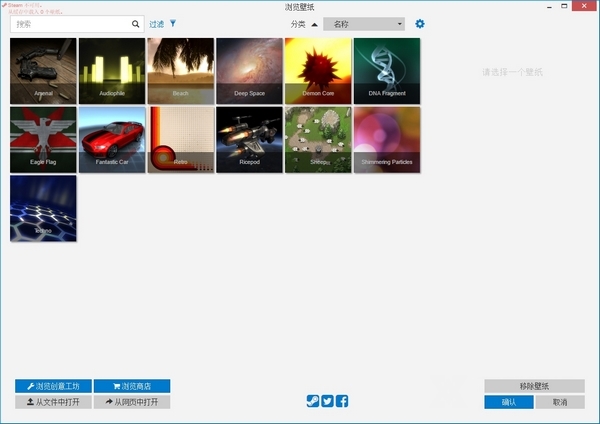Open the 过滤 filter funnel icon

point(173,23)
